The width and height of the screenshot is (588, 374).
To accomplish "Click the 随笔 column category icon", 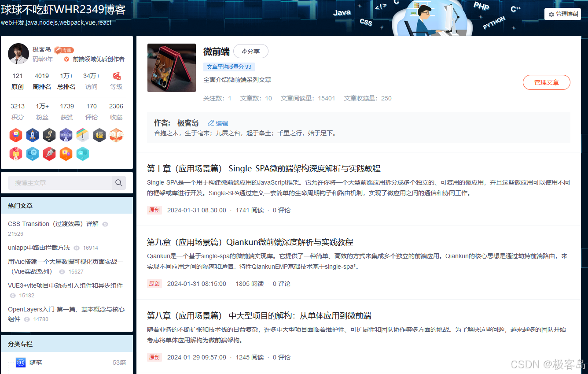I will [x=21, y=363].
